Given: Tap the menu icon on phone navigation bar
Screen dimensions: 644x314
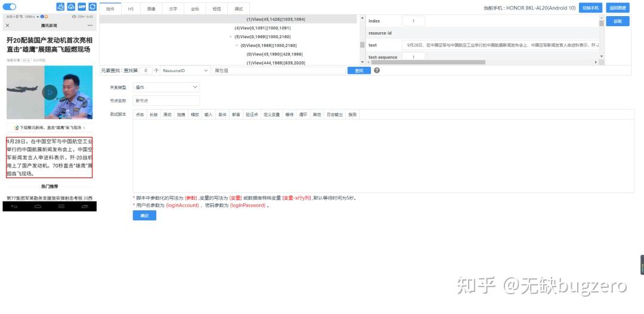Looking at the screenshot, I should [x=61, y=207].
